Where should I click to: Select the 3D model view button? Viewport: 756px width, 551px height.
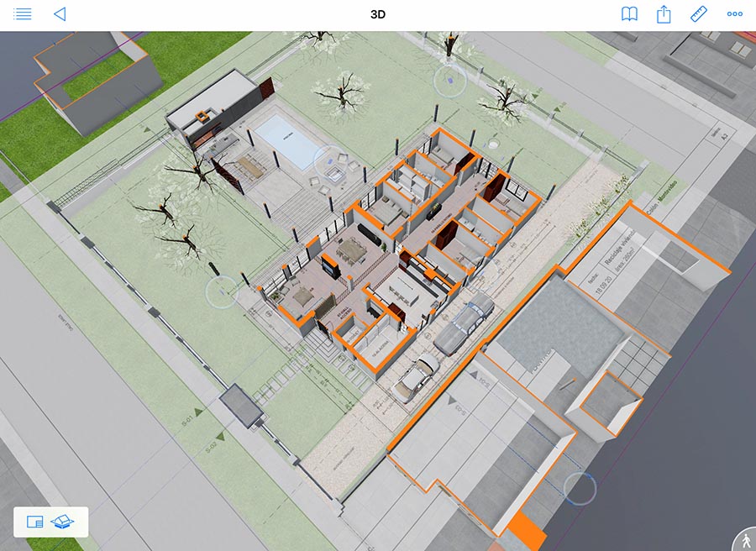[x=63, y=522]
